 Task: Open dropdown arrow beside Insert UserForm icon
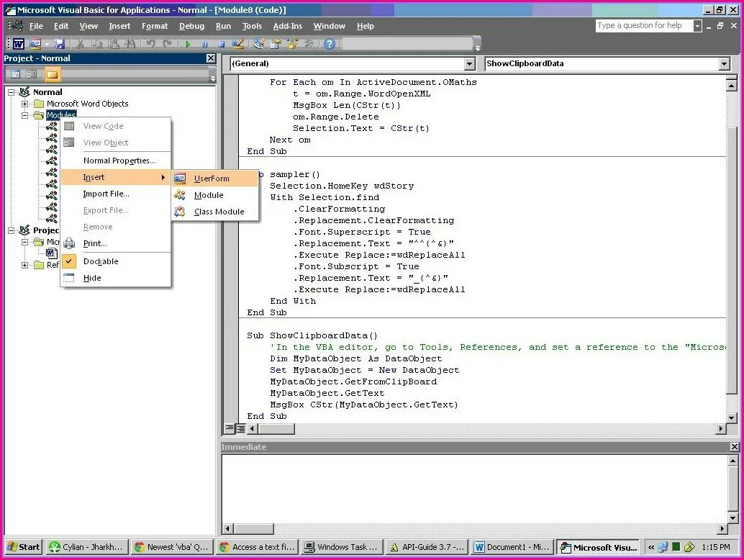coord(47,44)
